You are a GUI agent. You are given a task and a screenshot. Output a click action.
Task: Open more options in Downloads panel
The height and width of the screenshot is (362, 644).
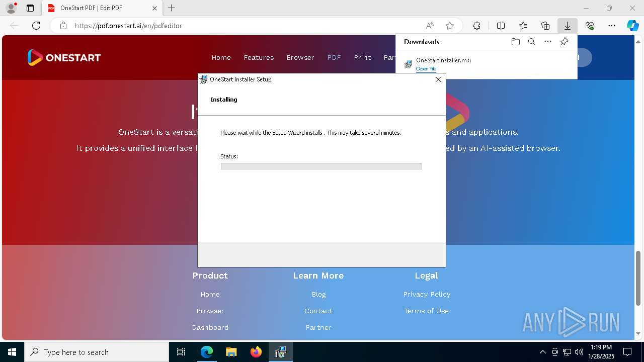(548, 42)
